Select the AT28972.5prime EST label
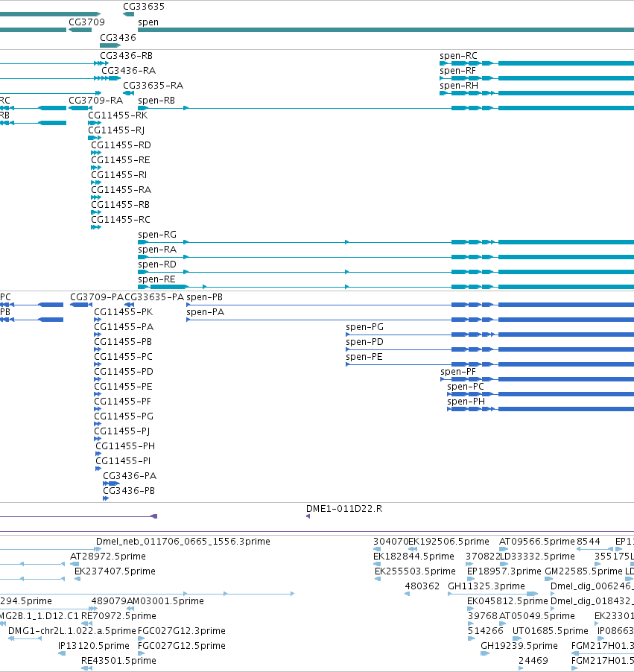Viewport: 634px width, 672px height. click(108, 557)
